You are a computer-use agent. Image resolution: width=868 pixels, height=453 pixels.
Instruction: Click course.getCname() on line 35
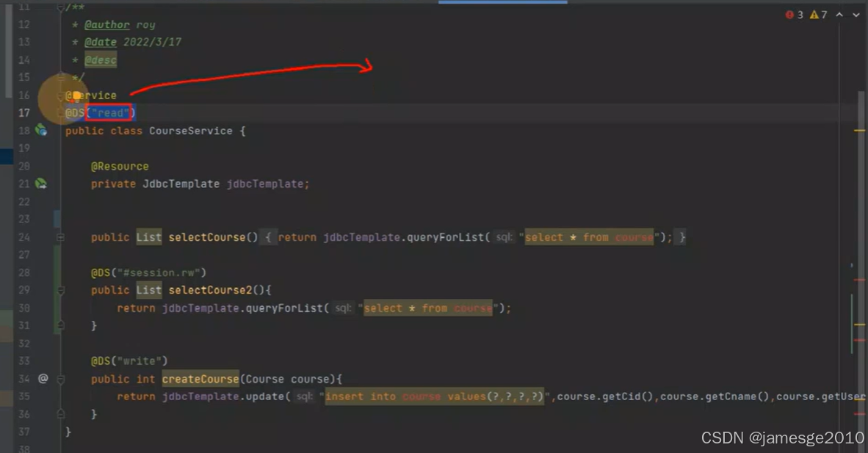[x=715, y=396]
